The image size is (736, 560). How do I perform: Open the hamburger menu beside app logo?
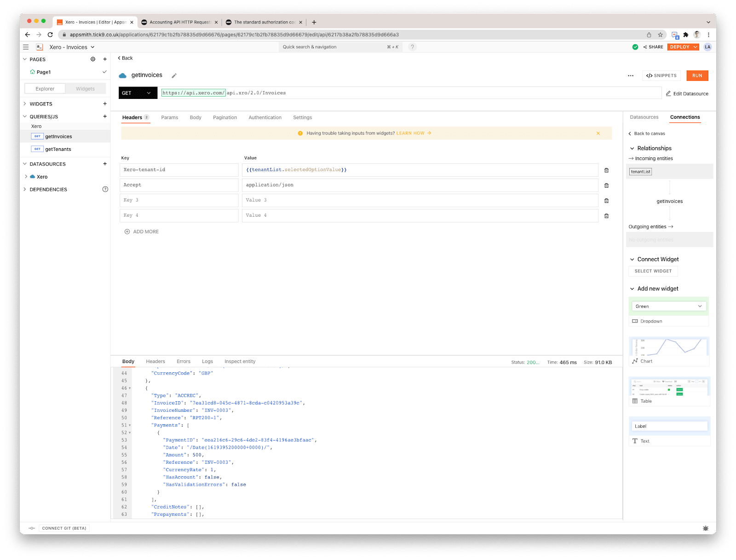pyautogui.click(x=26, y=47)
